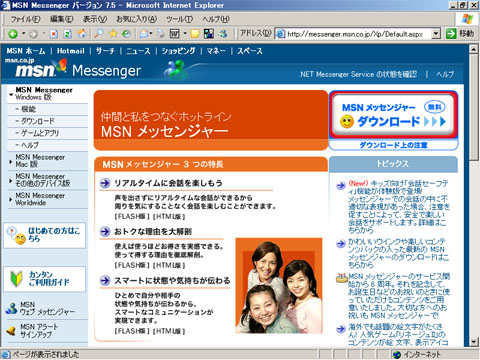
Task: Open the ファイル(F) menu
Action: tap(25, 19)
